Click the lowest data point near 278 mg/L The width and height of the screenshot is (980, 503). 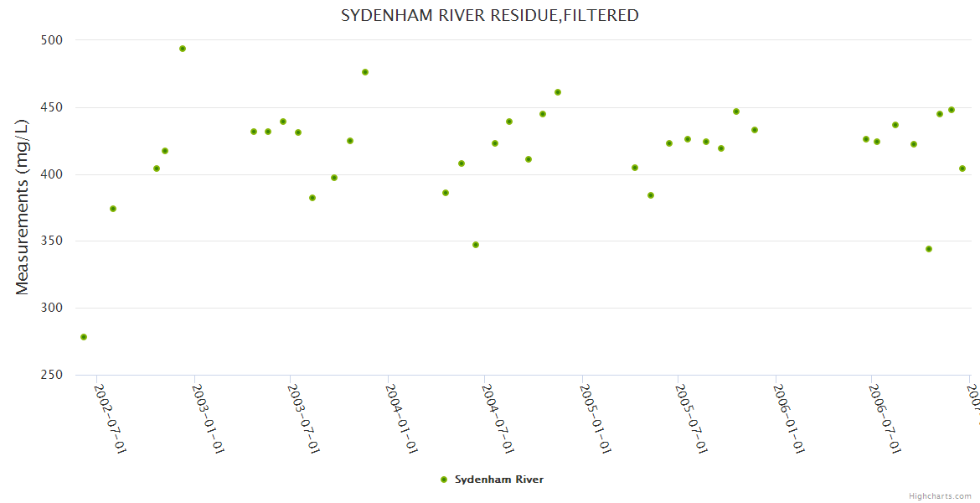84,337
